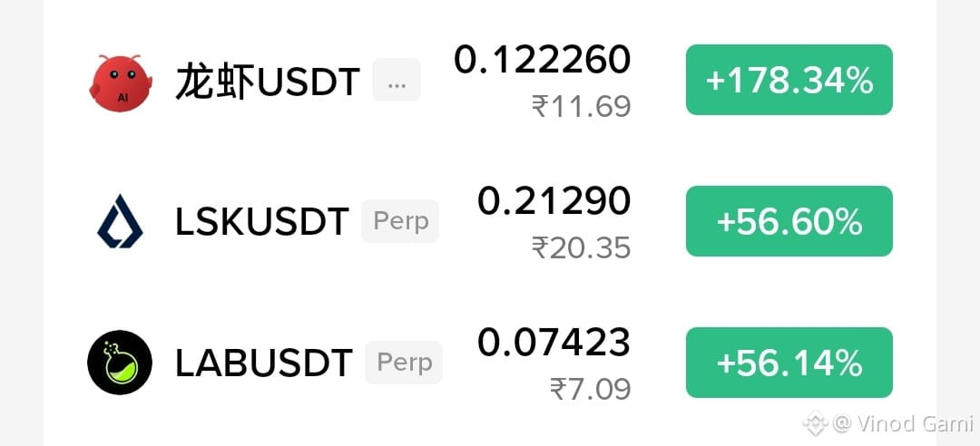Screen dimensions: 980x446
Task: Toggle the +178.34% change badge
Action: coord(789,80)
